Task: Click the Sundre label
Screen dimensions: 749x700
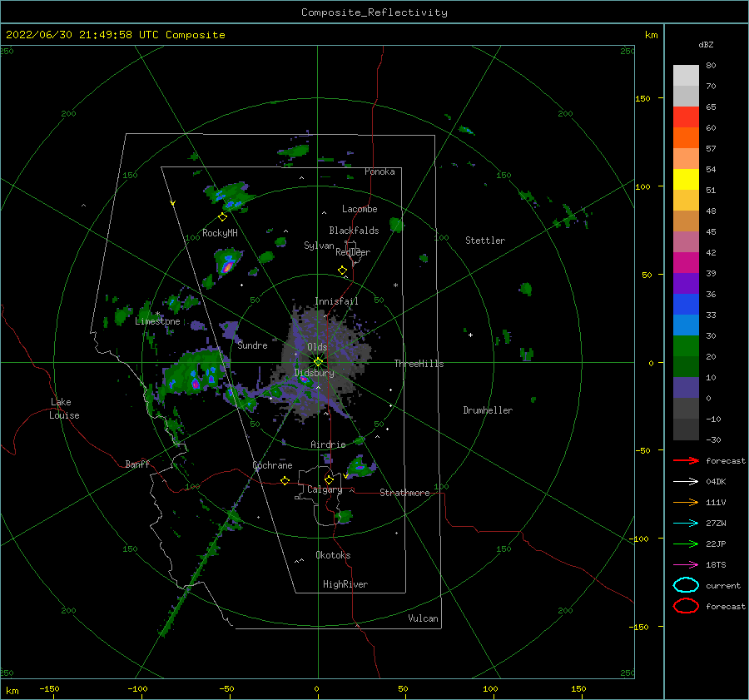Action: [252, 345]
